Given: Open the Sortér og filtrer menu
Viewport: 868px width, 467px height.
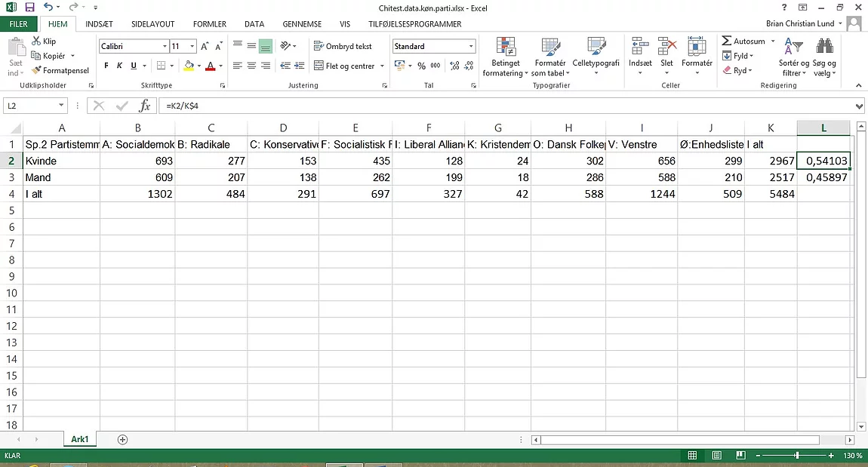Looking at the screenshot, I should pos(793,57).
